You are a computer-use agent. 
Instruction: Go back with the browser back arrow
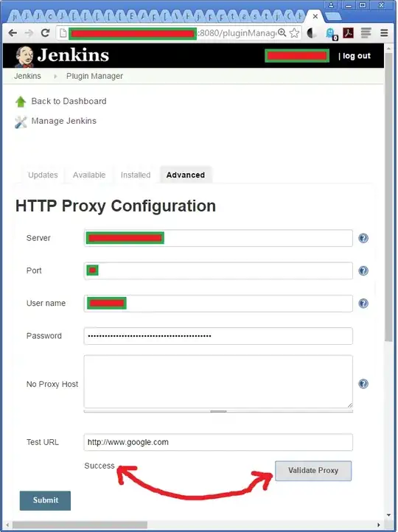[x=13, y=33]
